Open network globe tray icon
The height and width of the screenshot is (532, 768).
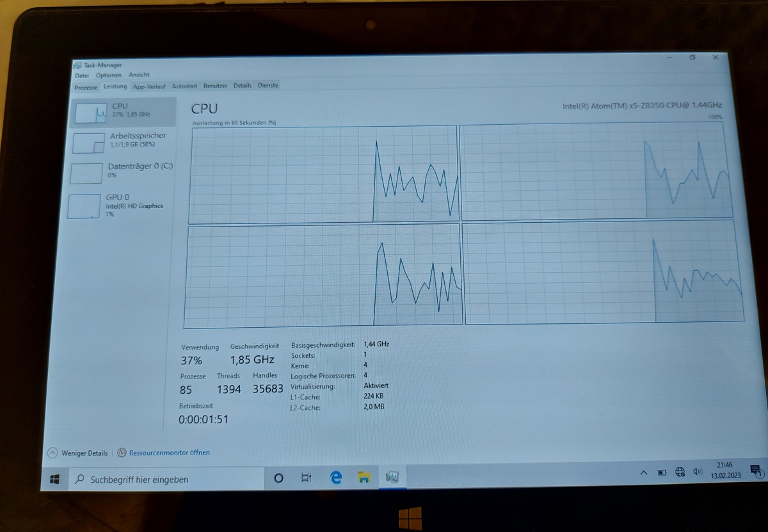[x=680, y=472]
